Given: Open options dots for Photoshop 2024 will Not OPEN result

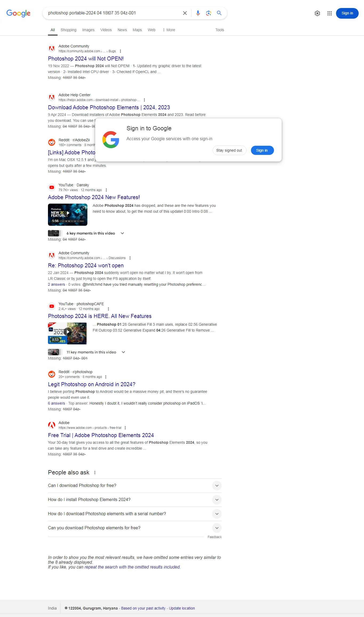Looking at the screenshot, I should click(x=120, y=51).
